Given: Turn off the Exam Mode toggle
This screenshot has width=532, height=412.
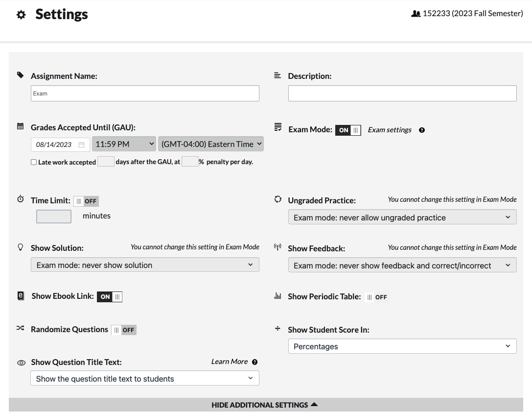Looking at the screenshot, I should point(348,130).
